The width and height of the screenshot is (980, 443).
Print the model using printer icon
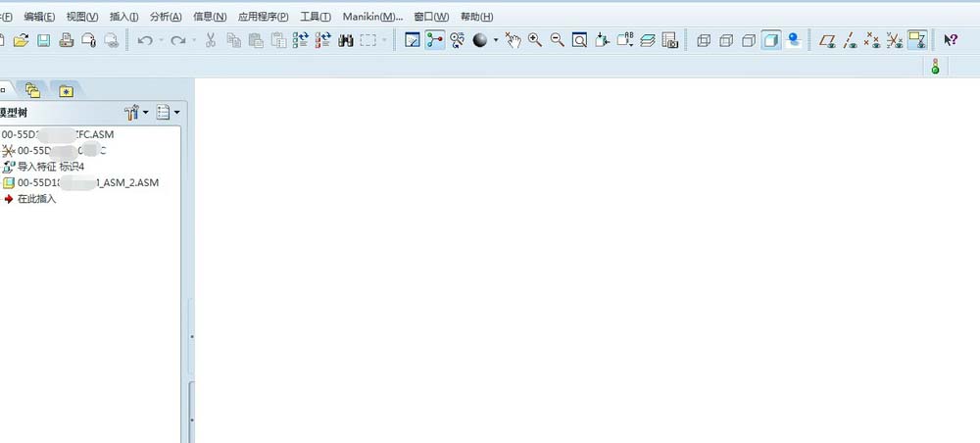tap(67, 40)
